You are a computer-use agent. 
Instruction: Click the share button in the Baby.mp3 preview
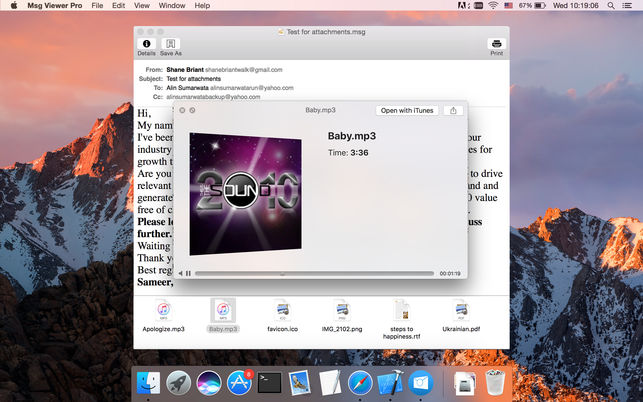pyautogui.click(x=453, y=110)
